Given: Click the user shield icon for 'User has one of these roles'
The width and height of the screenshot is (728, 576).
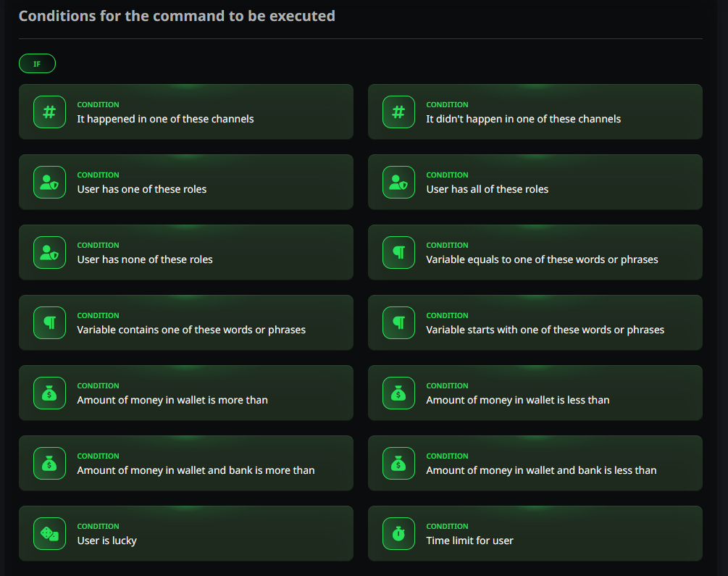Looking at the screenshot, I should pyautogui.click(x=50, y=182).
